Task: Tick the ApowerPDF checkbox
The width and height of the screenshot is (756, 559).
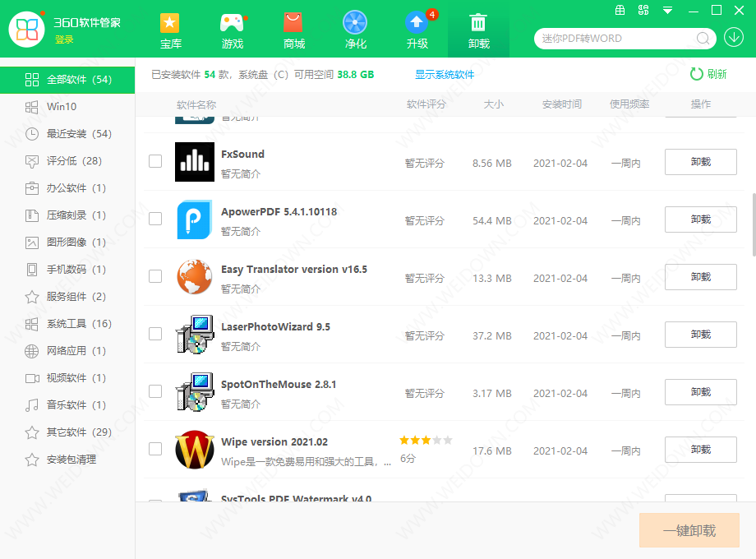Action: (155, 219)
